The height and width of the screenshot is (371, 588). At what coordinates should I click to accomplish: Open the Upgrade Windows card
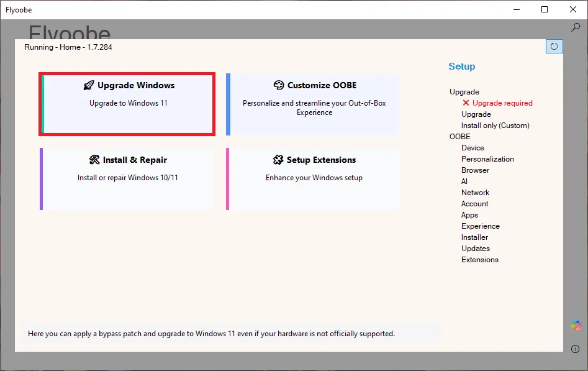pos(127,104)
